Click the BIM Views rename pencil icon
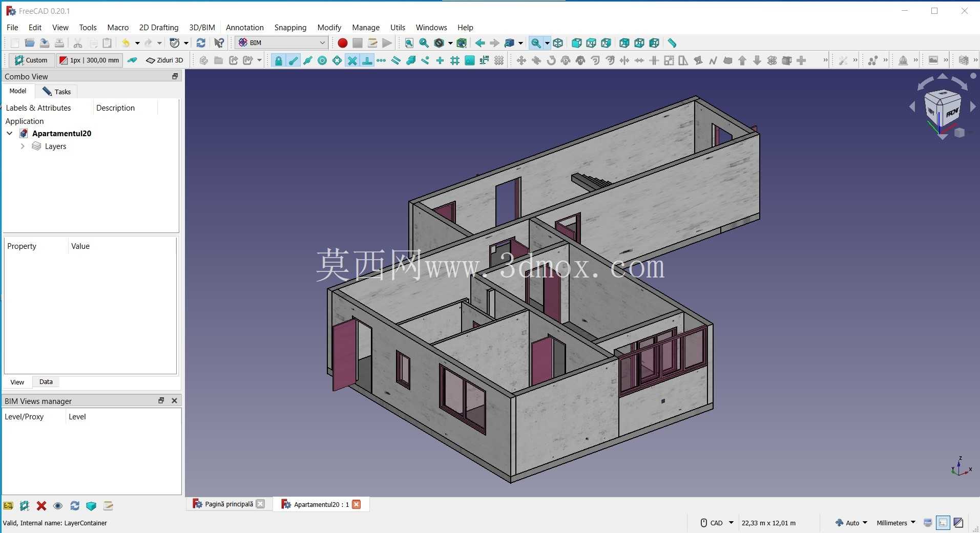The height and width of the screenshot is (533, 980). [108, 506]
